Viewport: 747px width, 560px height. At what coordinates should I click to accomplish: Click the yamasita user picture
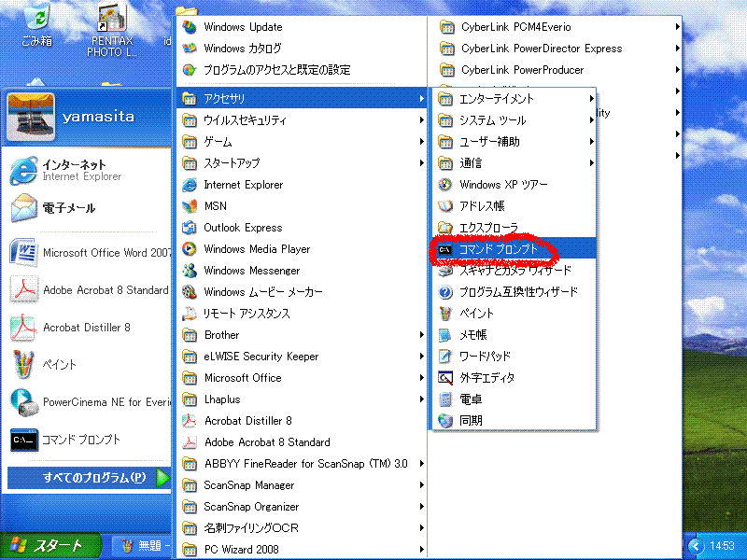pyautogui.click(x=32, y=118)
